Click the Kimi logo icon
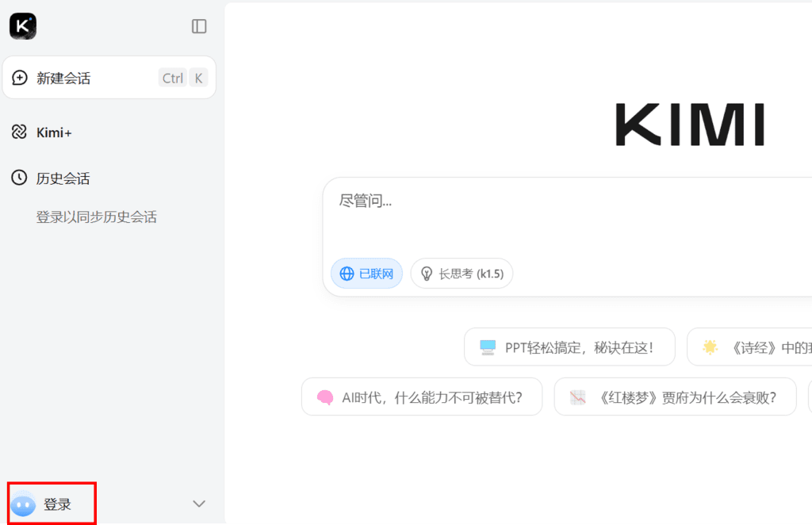This screenshot has width=812, height=525. pyautogui.click(x=23, y=26)
